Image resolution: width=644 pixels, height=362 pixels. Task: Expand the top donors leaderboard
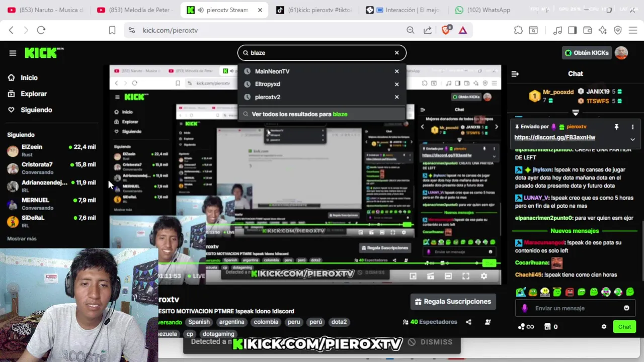point(576,113)
